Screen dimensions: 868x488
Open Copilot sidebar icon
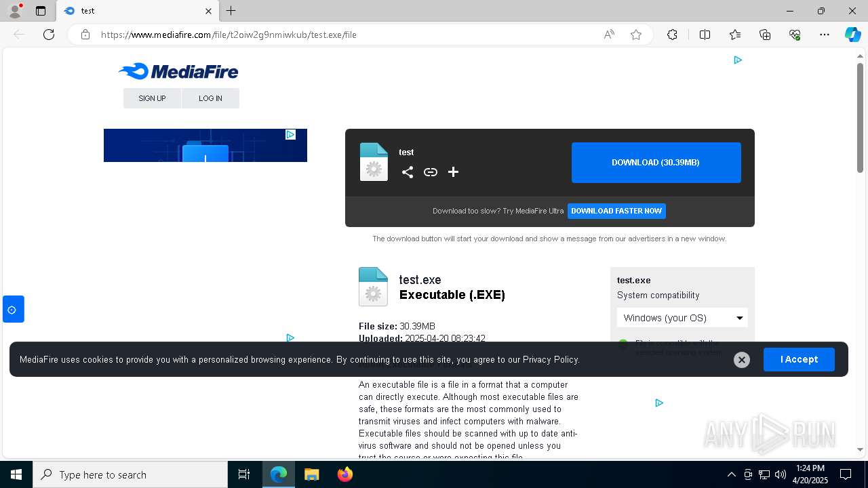coord(852,35)
